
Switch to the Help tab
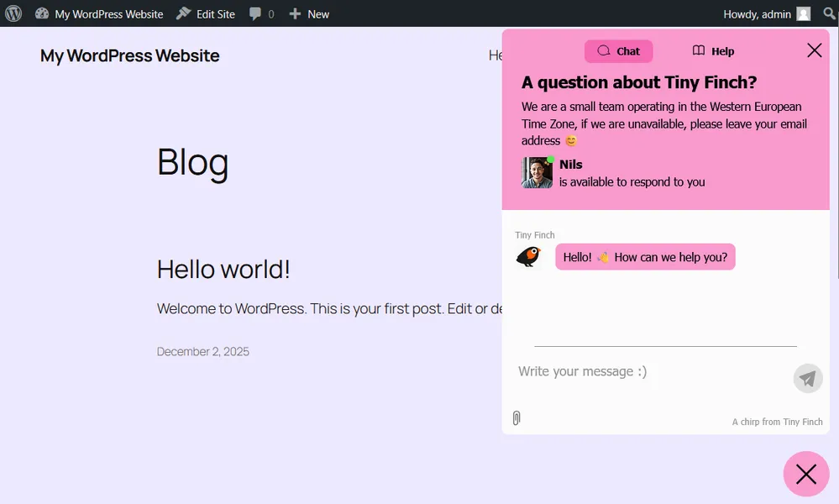713,51
